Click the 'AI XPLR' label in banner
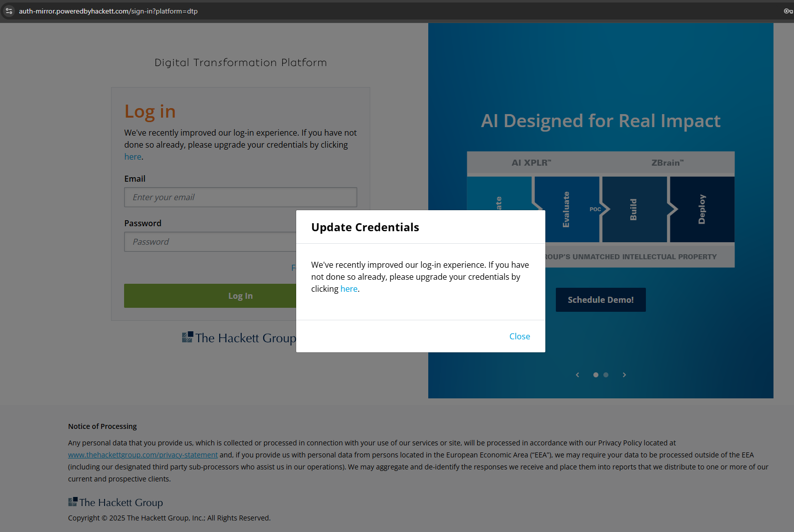 pos(531,163)
